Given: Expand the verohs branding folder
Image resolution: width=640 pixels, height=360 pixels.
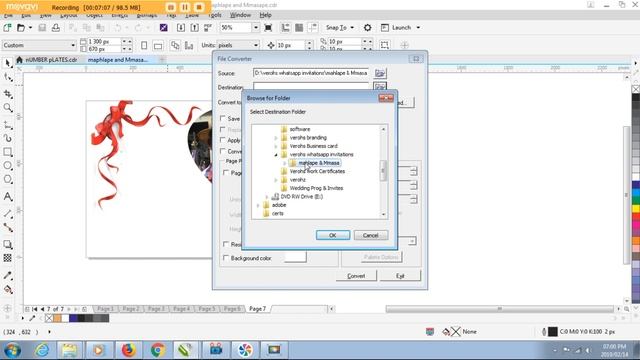Looking at the screenshot, I should coord(276,138).
